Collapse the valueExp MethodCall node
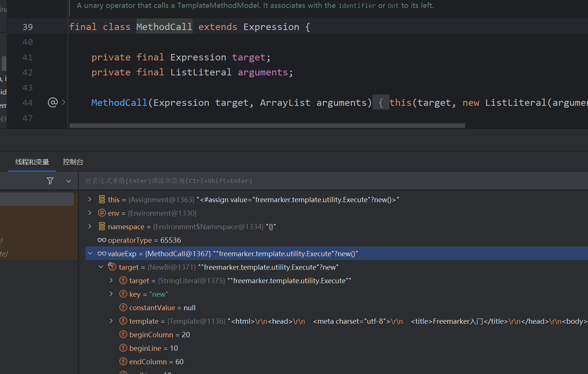The width and height of the screenshot is (588, 374). [x=90, y=254]
